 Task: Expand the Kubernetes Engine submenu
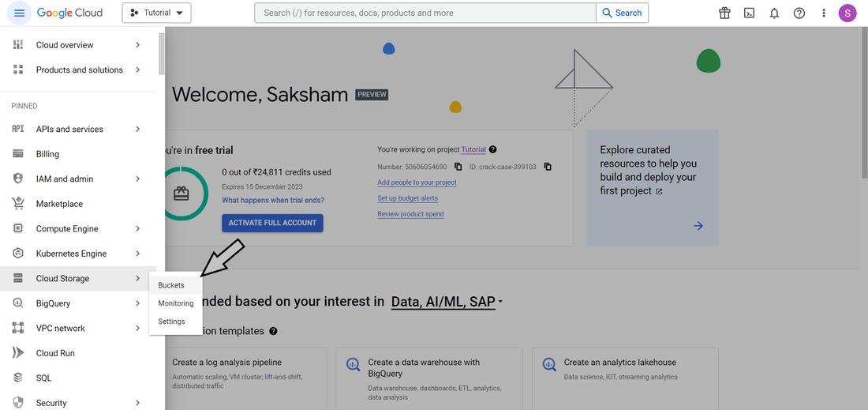pyautogui.click(x=137, y=254)
